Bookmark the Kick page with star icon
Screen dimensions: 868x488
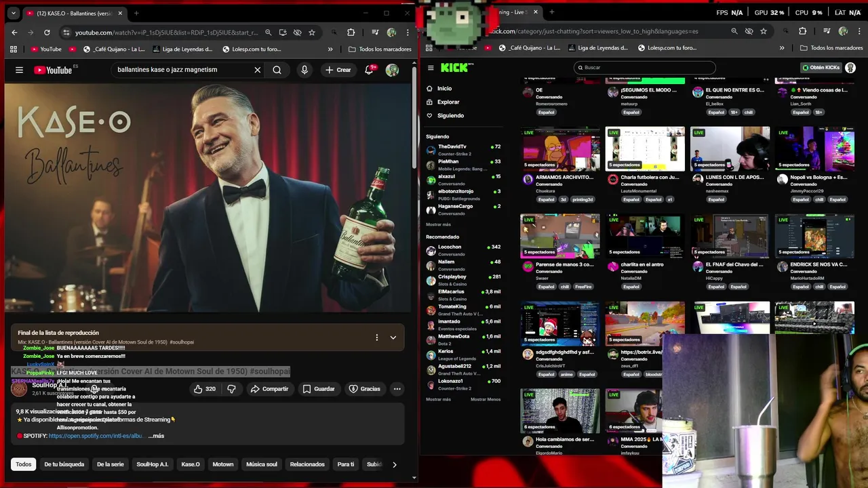(764, 31)
